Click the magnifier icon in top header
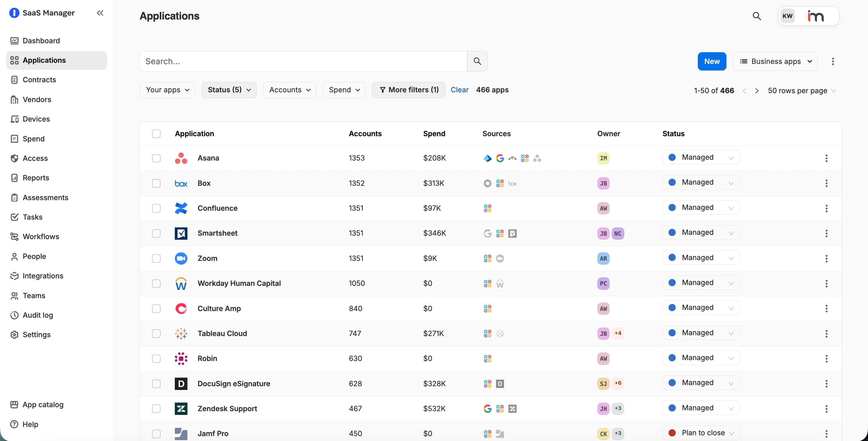The width and height of the screenshot is (868, 441). (x=756, y=16)
